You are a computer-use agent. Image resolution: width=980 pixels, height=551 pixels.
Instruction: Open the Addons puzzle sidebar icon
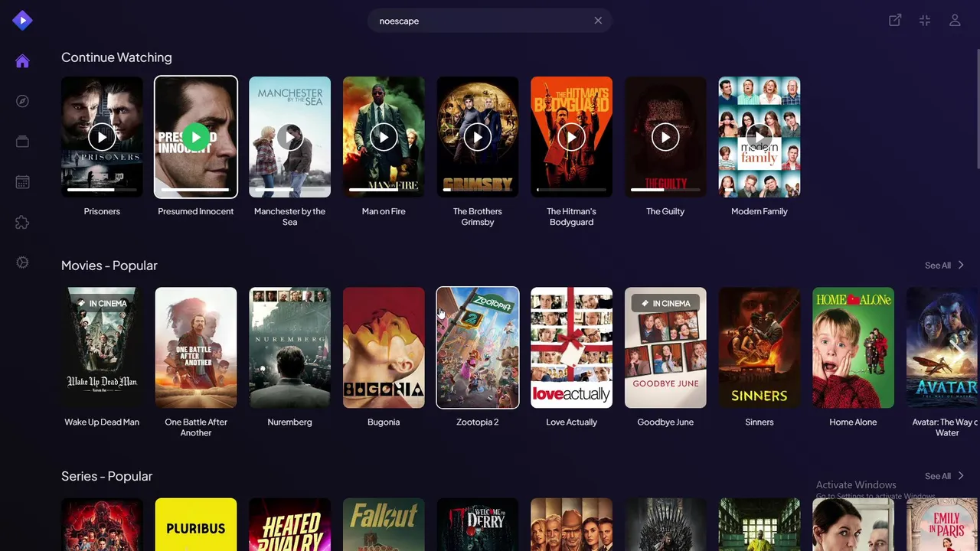(x=22, y=223)
